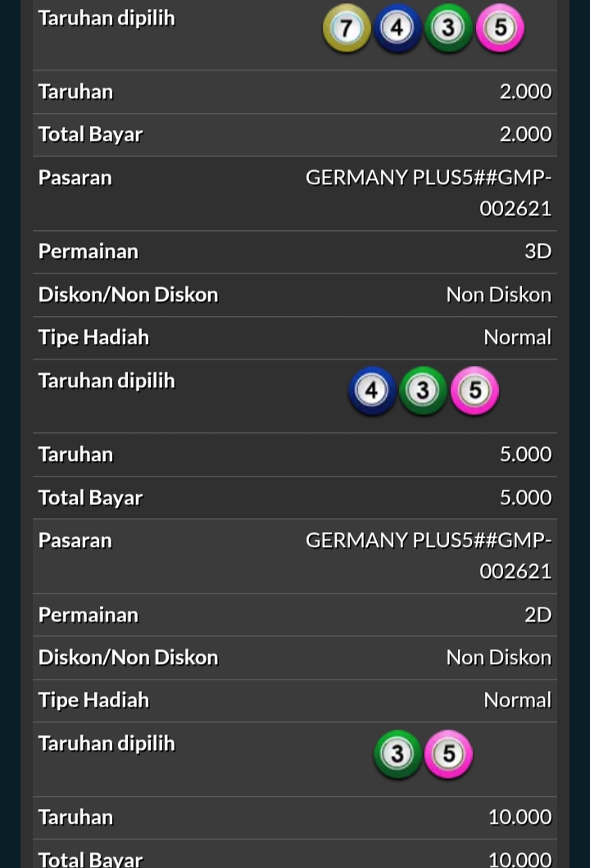Select the blue 4 ball beside yellow 7
This screenshot has height=868, width=590.
tap(397, 29)
